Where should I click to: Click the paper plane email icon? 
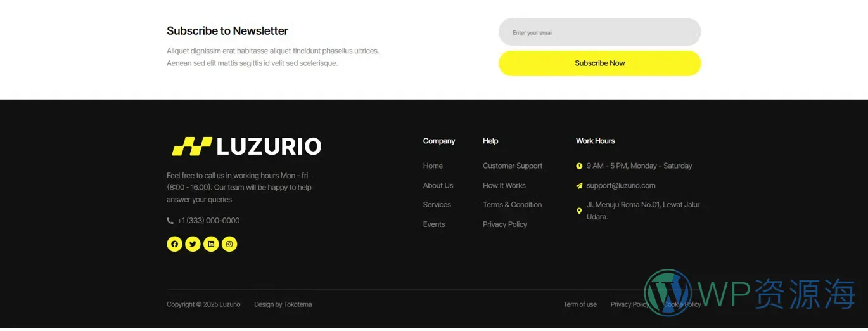pyautogui.click(x=579, y=186)
